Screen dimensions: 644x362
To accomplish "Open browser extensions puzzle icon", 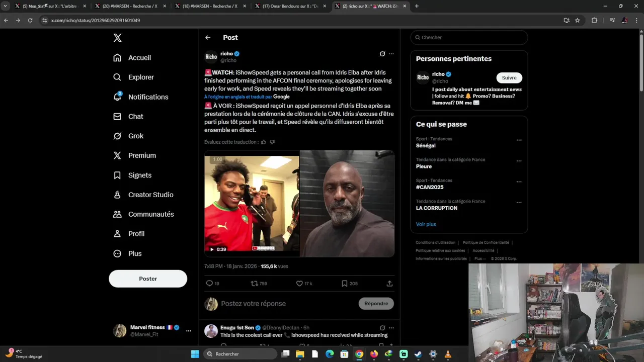I will point(594,21).
